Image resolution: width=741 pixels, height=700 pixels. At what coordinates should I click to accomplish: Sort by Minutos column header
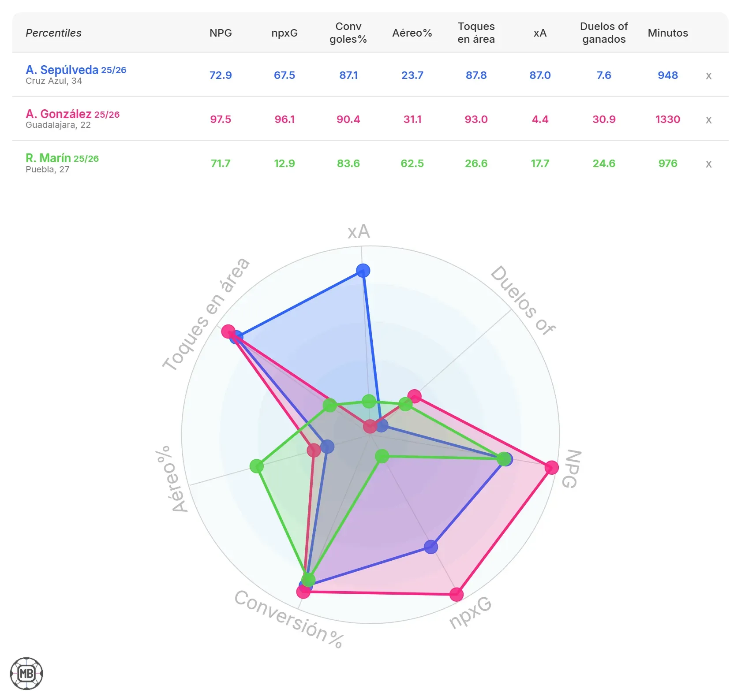coord(668,33)
